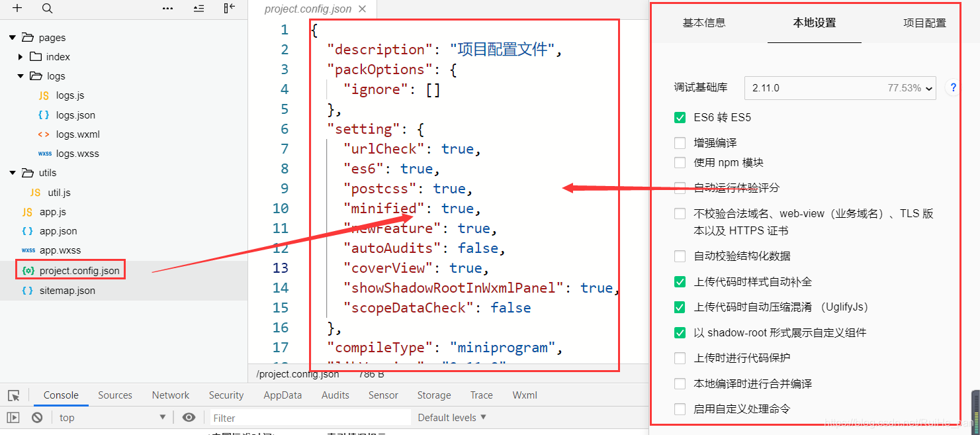Click the braces icon of logs.json
The width and height of the screenshot is (980, 435).
coord(44,115)
